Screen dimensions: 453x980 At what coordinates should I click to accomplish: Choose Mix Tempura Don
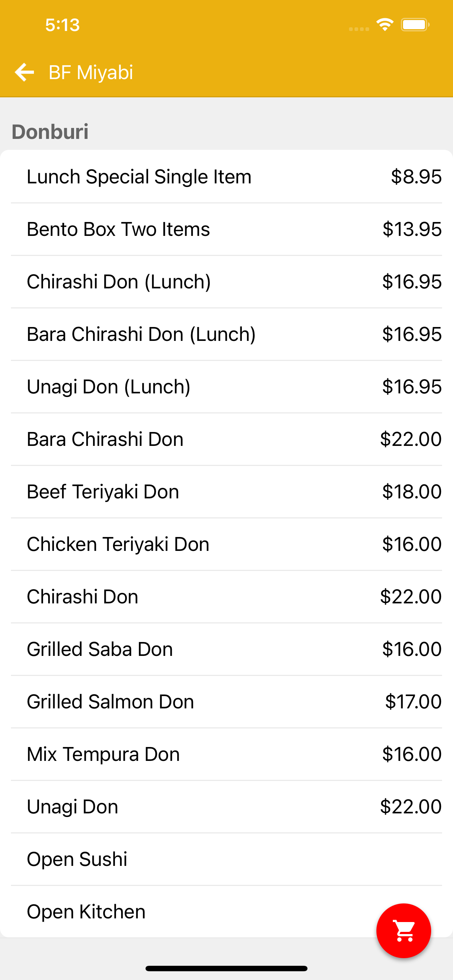[x=103, y=754]
